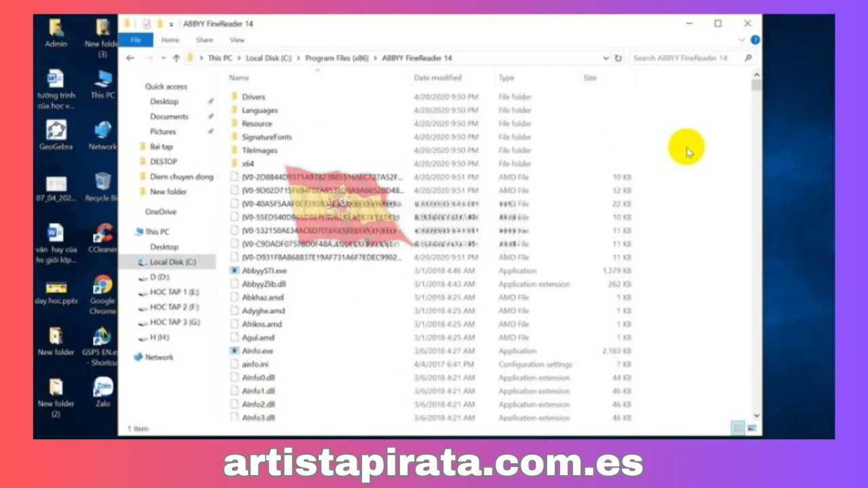The height and width of the screenshot is (488, 868).
Task: Open drive D (D:) in sidebar
Action: tap(159, 277)
